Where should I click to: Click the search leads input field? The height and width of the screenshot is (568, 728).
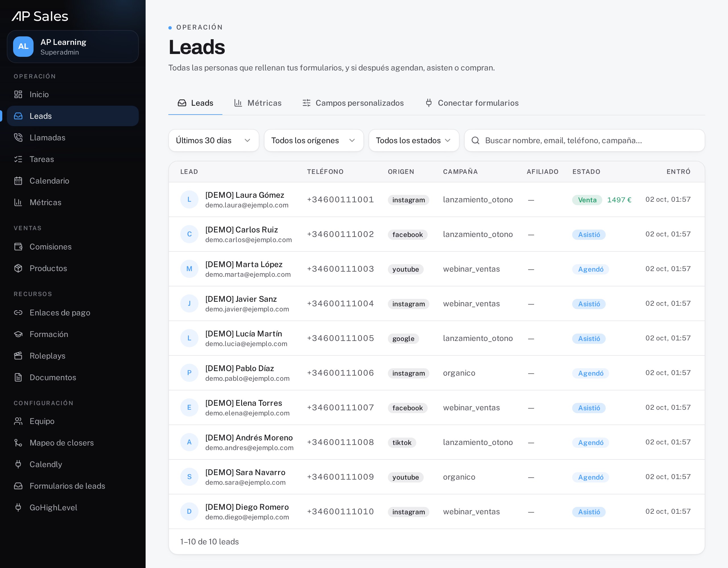click(584, 141)
